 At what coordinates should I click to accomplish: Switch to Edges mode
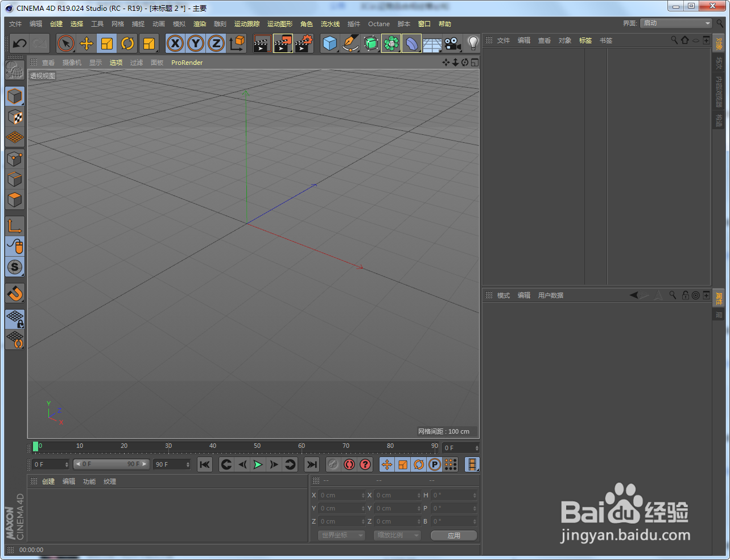(15, 179)
